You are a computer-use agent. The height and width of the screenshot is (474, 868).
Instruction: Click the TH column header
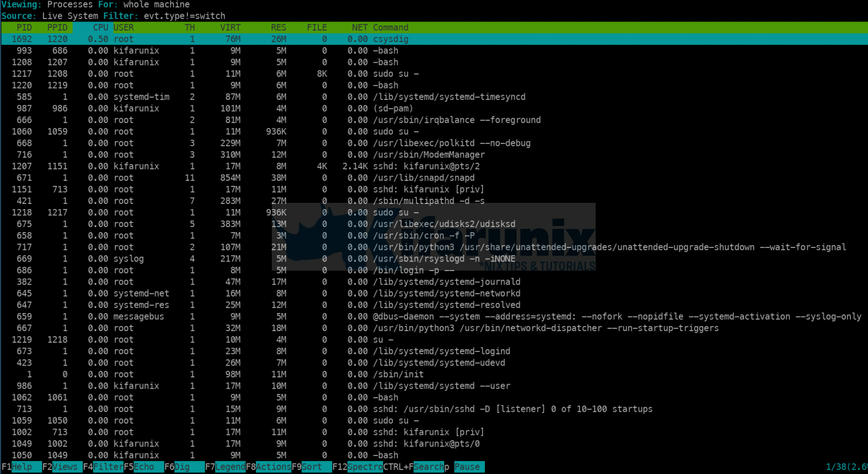point(190,27)
